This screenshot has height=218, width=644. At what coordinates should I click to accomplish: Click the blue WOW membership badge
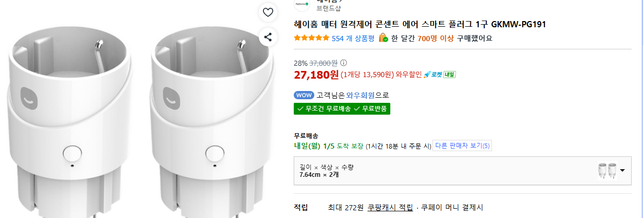(x=304, y=95)
